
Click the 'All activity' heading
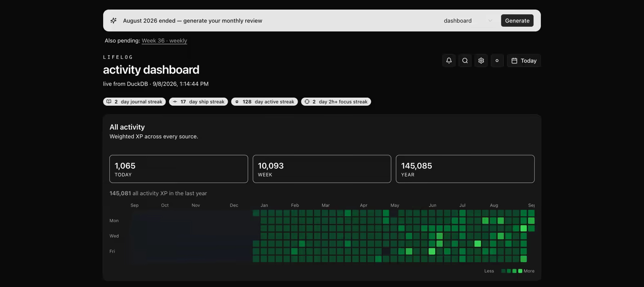(x=127, y=127)
